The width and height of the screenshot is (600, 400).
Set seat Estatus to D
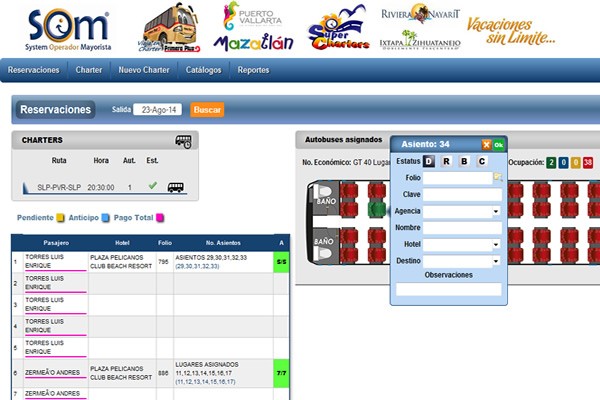tap(429, 161)
